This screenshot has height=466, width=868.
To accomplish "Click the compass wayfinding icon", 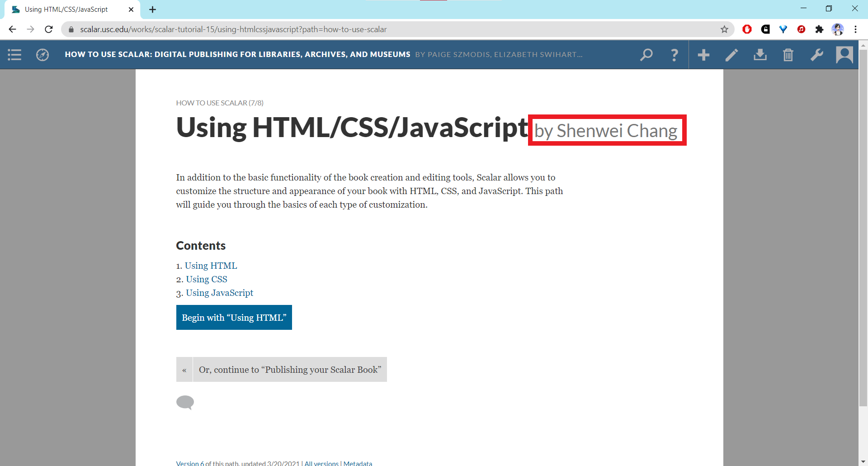I will pos(42,55).
